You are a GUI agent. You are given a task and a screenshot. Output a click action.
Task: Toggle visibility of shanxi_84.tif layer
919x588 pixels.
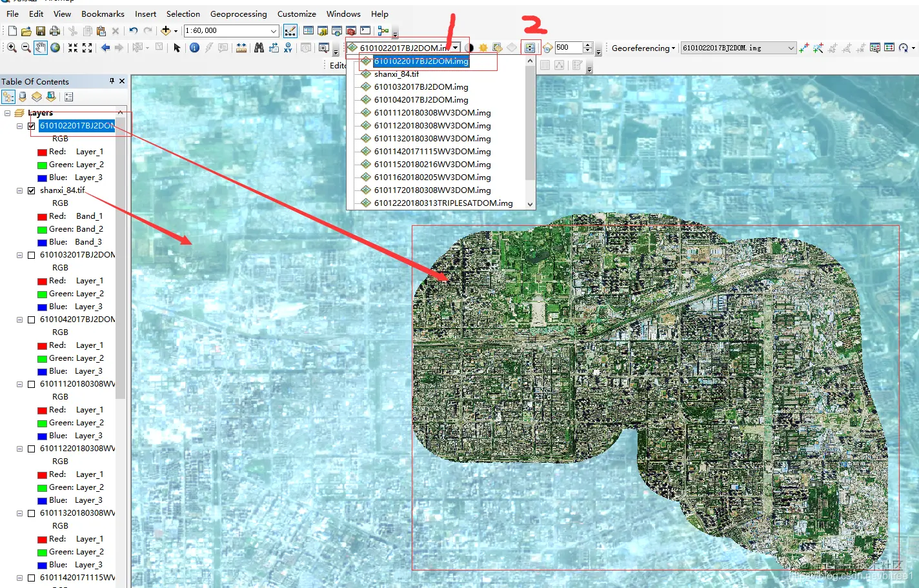point(31,190)
